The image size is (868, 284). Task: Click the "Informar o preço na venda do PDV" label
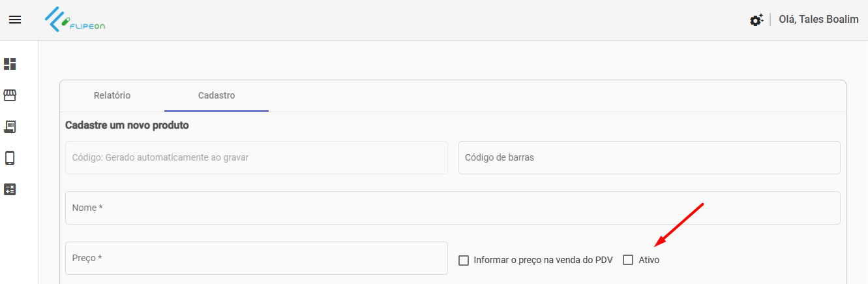(x=543, y=260)
